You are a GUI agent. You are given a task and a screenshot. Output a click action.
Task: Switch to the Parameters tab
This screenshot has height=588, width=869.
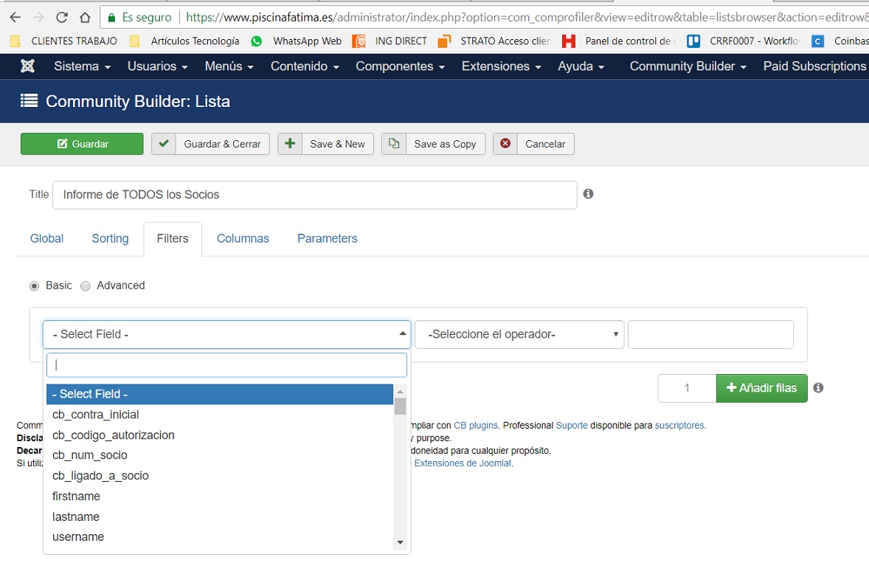[327, 238]
